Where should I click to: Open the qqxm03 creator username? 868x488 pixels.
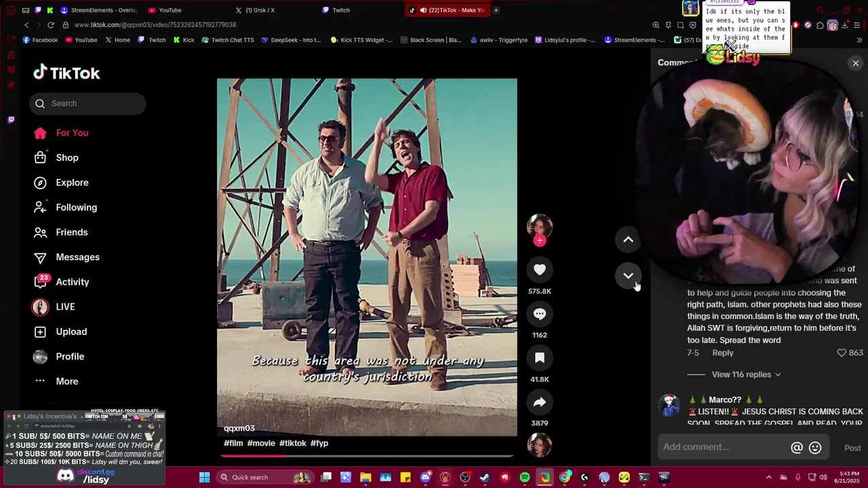tap(239, 428)
